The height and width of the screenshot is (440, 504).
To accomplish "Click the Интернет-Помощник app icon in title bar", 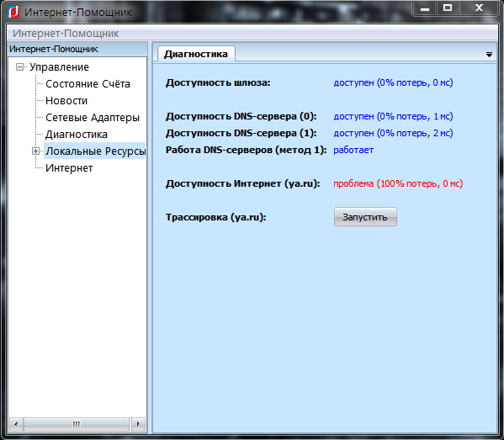I will coord(13,13).
